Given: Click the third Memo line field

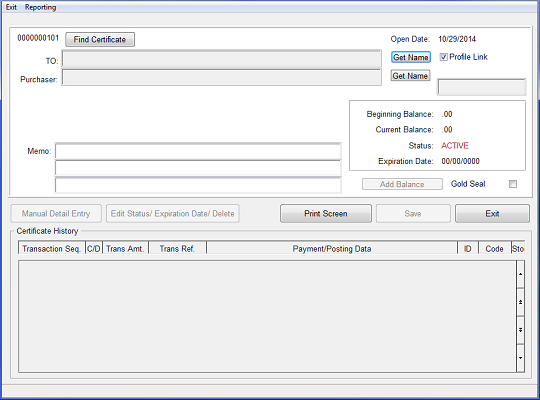Looking at the screenshot, I should [x=198, y=185].
